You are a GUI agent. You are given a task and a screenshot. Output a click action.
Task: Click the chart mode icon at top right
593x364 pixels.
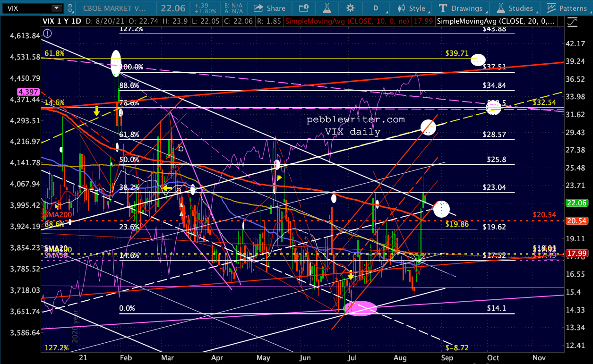coord(573,22)
